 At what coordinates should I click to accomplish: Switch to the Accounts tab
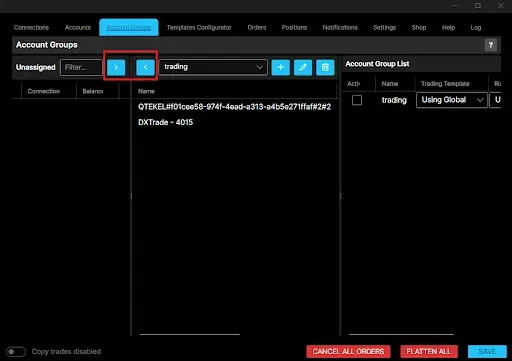click(78, 27)
